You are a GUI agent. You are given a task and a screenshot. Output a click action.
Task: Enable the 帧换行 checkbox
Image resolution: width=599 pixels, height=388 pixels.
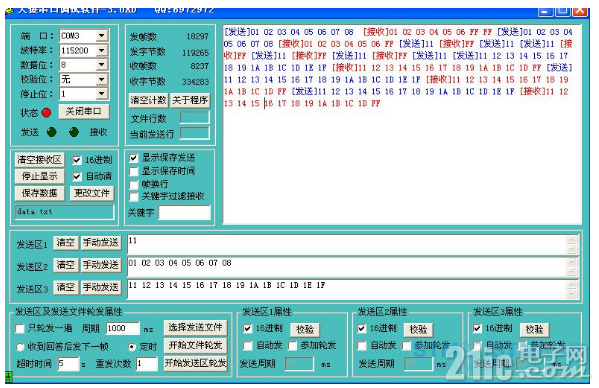(133, 184)
